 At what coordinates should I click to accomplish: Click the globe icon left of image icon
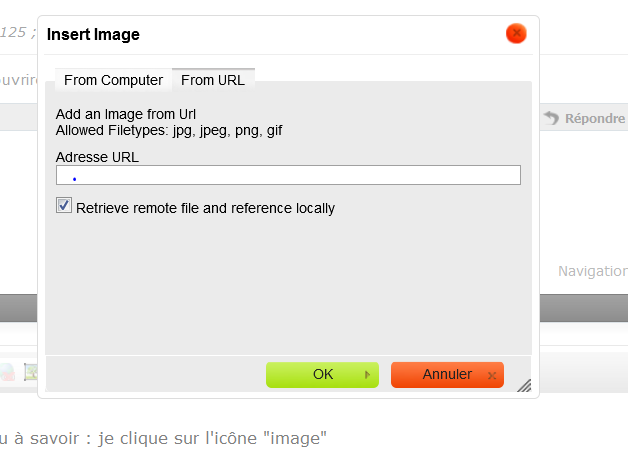pos(8,372)
